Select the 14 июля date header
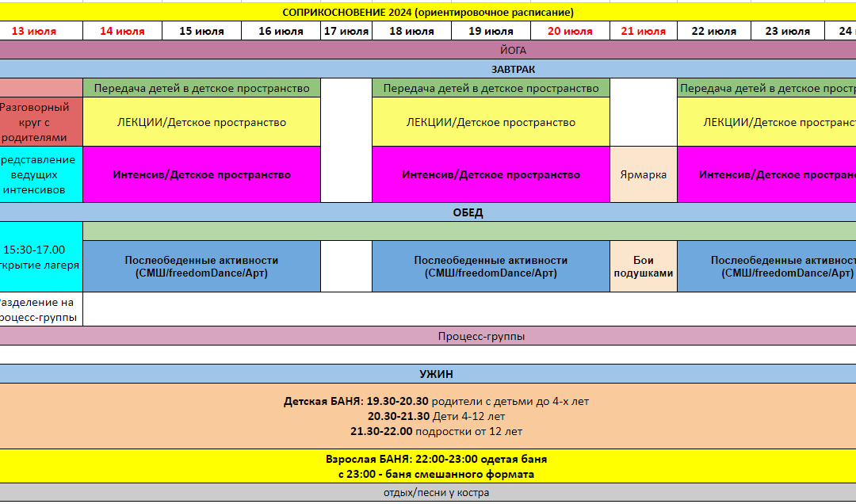 tap(122, 32)
